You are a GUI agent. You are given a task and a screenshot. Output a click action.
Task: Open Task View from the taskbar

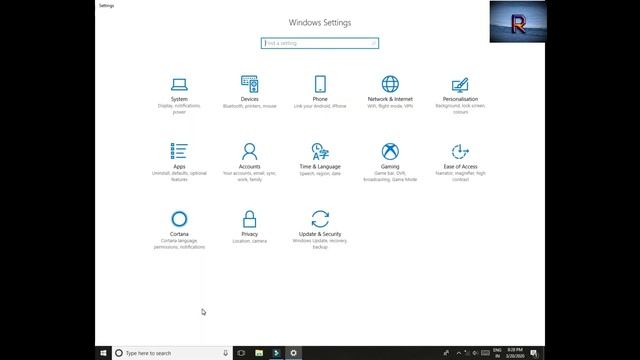tap(241, 353)
